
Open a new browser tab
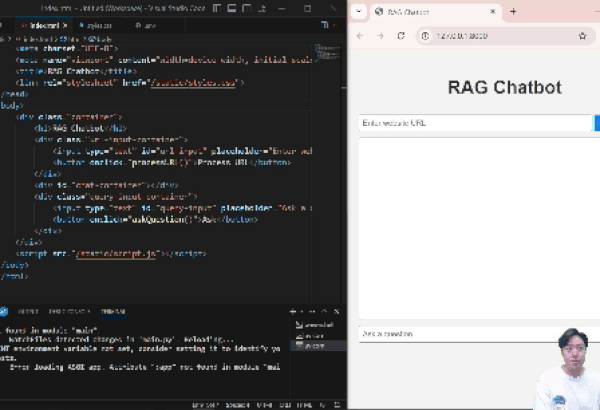[x=513, y=12]
